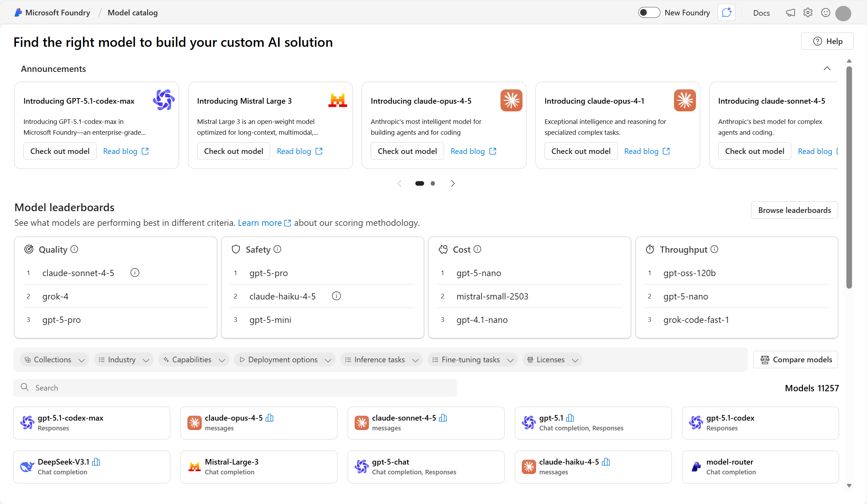Image resolution: width=867 pixels, height=504 pixels.
Task: Click the benchmark chart icon on gpt-5.1 card
Action: click(x=569, y=417)
